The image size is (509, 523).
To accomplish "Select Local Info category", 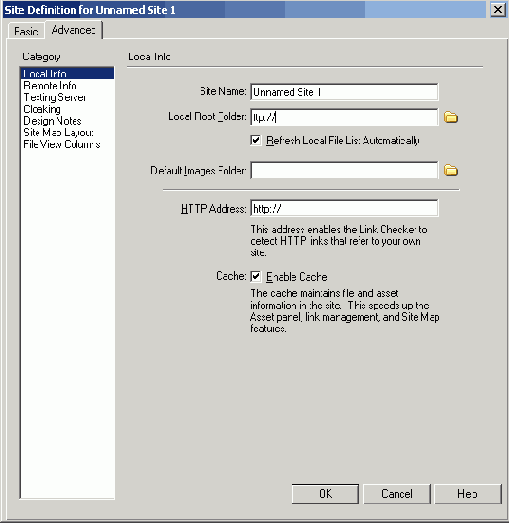I will pyautogui.click(x=67, y=73).
